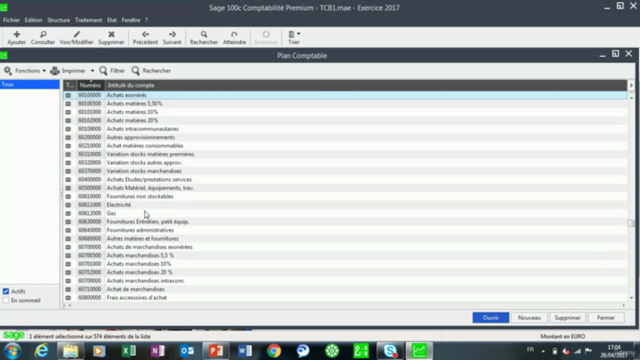This screenshot has width=640, height=360.
Task: Select Tous in the left panel
Action: (30, 84)
